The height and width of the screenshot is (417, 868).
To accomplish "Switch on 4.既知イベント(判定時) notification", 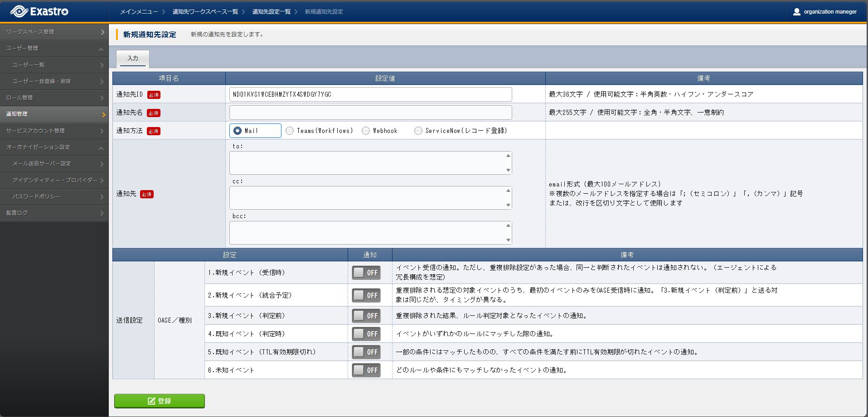I will coord(366,334).
